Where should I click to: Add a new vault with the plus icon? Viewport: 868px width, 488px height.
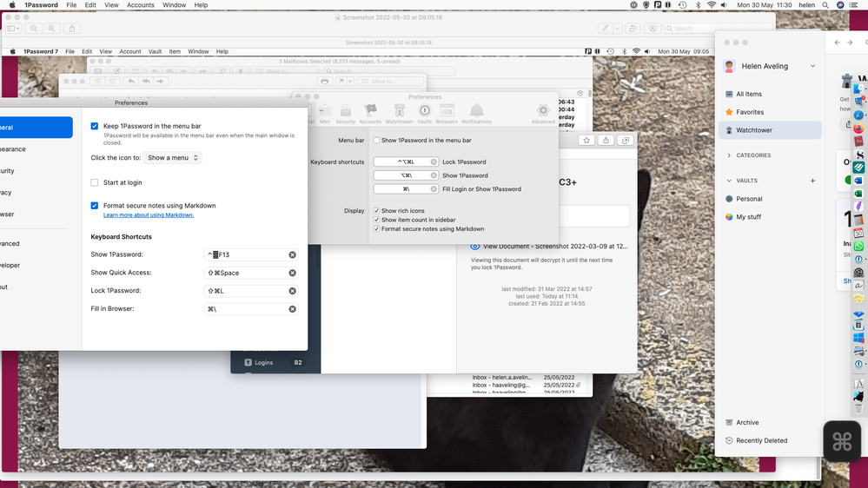[x=812, y=181]
